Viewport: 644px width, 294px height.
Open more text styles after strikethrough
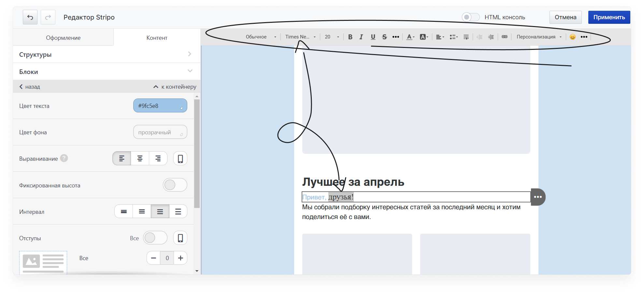395,37
